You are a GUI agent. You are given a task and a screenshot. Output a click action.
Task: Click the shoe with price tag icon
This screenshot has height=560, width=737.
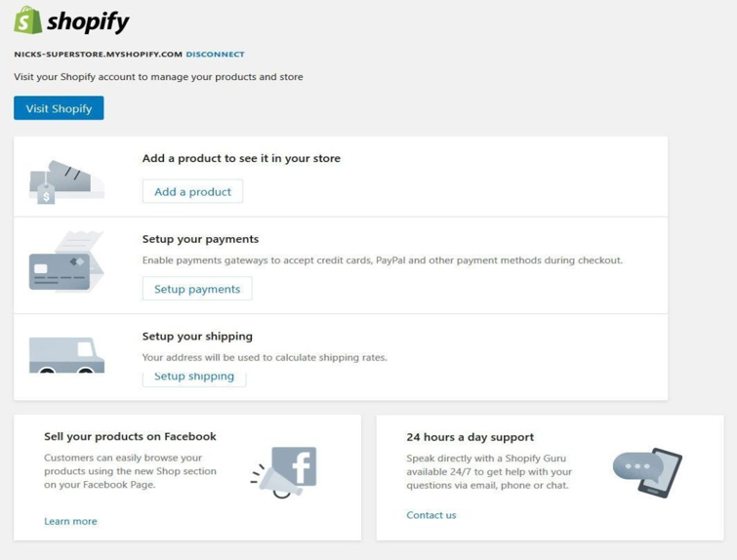tap(66, 182)
